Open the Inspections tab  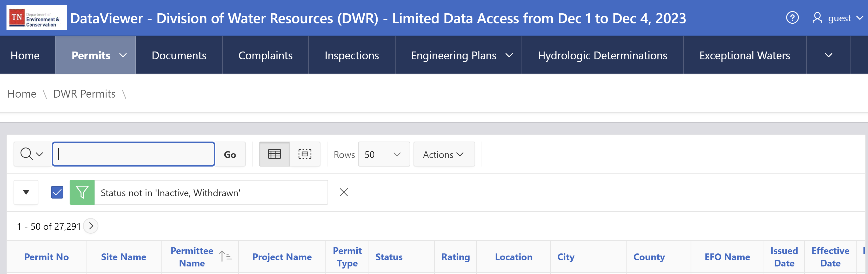[x=351, y=55]
